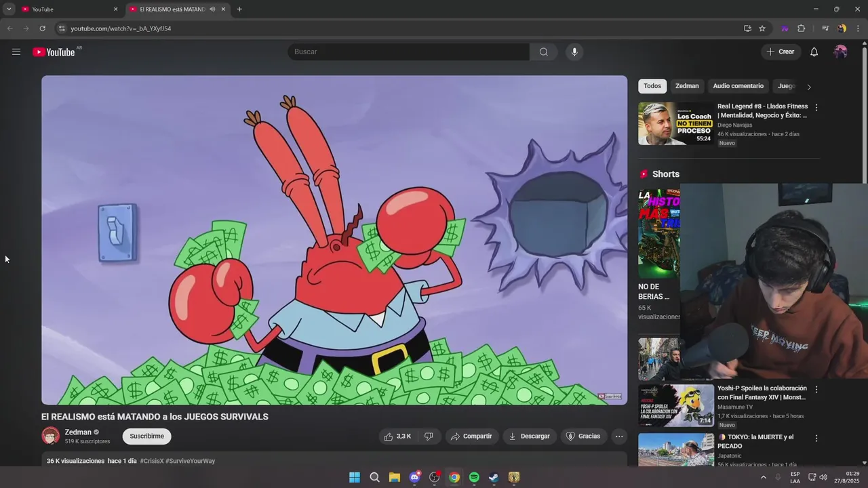Open Chrome profile avatar
The width and height of the screenshot is (868, 488).
pos(842,28)
